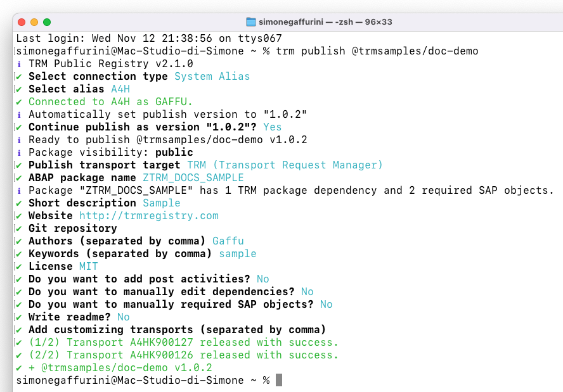Click the command 'trm publish @trmsamples/doc-demo'
563x392 pixels.
point(377,51)
